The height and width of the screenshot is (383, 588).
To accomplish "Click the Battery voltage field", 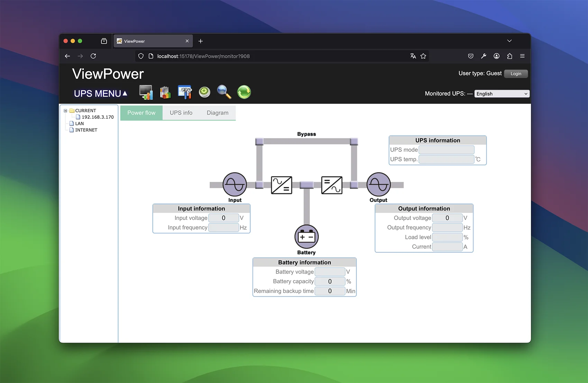I will [x=330, y=272].
